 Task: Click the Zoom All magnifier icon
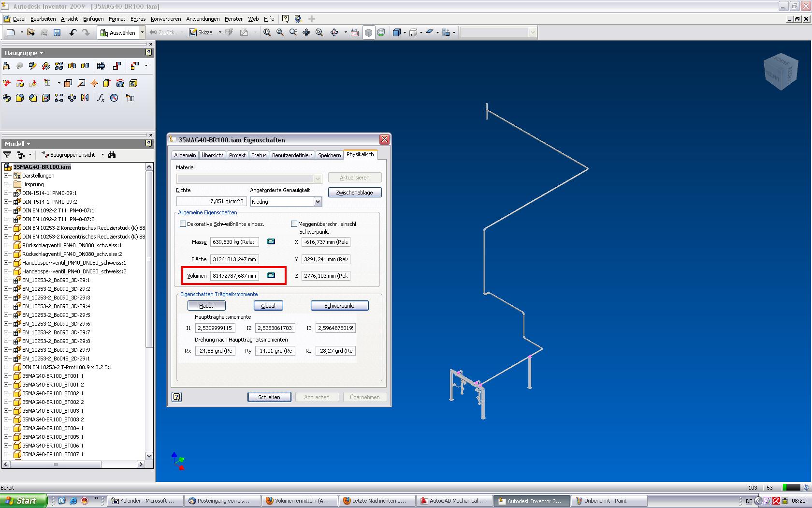(267, 32)
